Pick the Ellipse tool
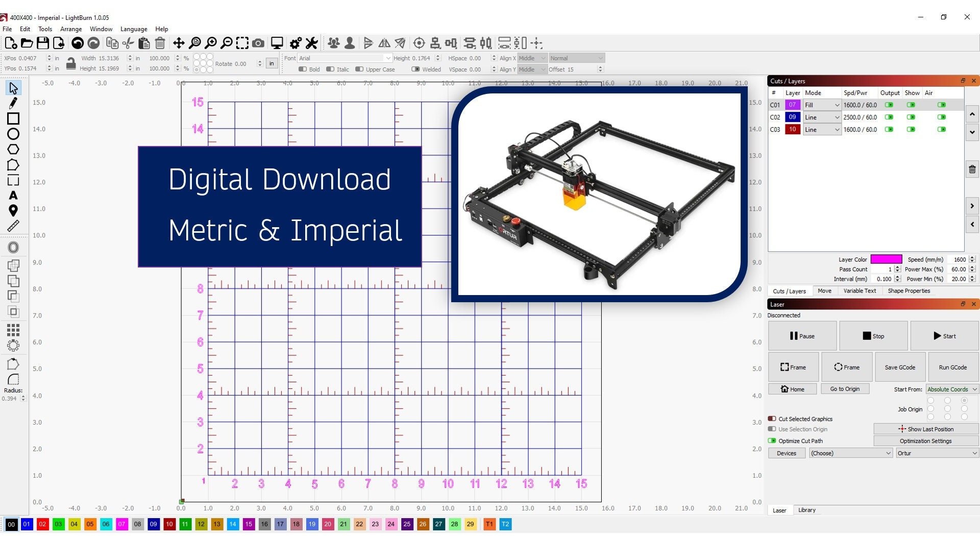This screenshot has width=980, height=536. (13, 134)
